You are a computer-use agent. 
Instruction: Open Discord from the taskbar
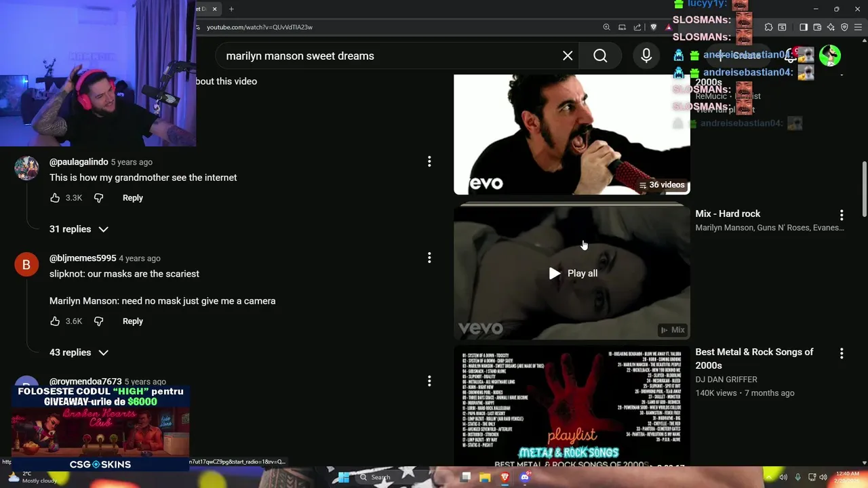click(524, 477)
